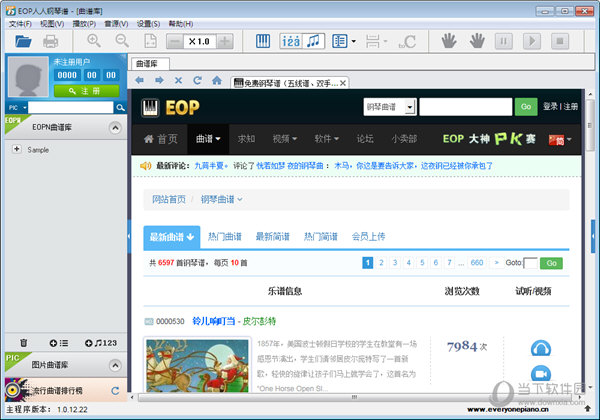The image size is (600, 420).
Task: Select the 热门曲谱 tab
Action: click(x=225, y=237)
